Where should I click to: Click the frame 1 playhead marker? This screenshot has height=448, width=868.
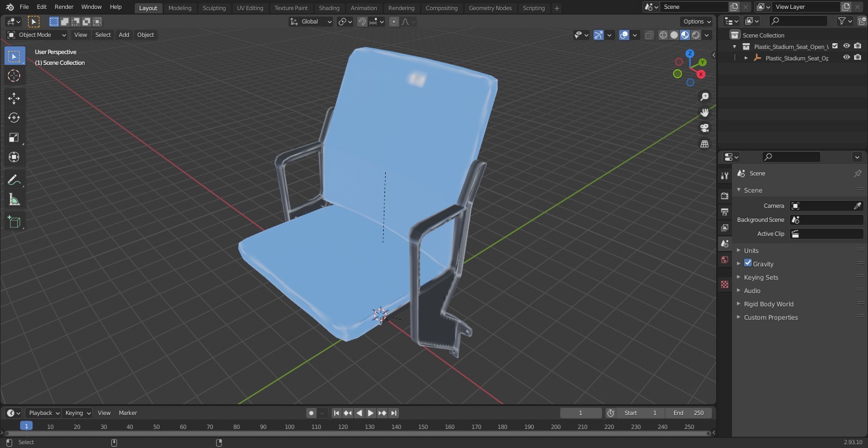point(26,426)
